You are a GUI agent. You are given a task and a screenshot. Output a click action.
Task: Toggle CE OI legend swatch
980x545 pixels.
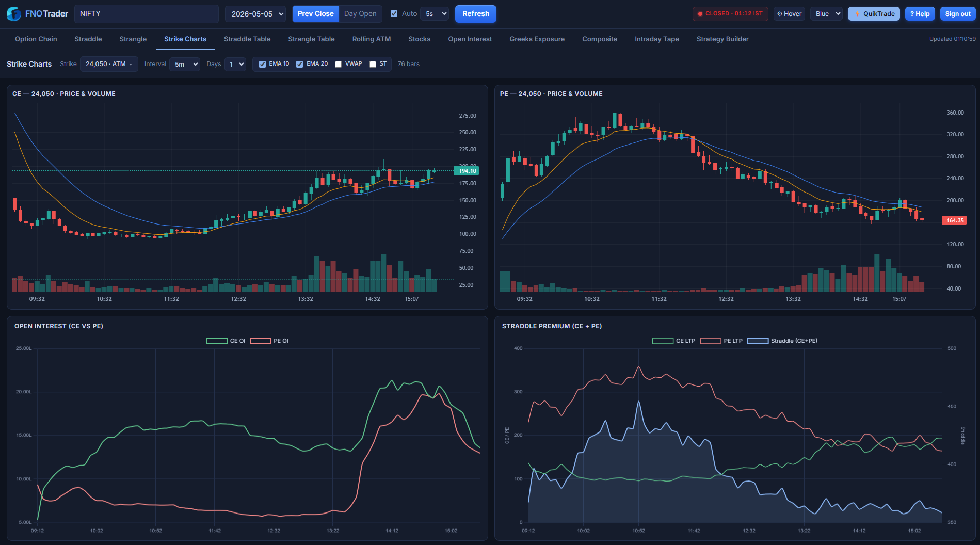(x=217, y=341)
